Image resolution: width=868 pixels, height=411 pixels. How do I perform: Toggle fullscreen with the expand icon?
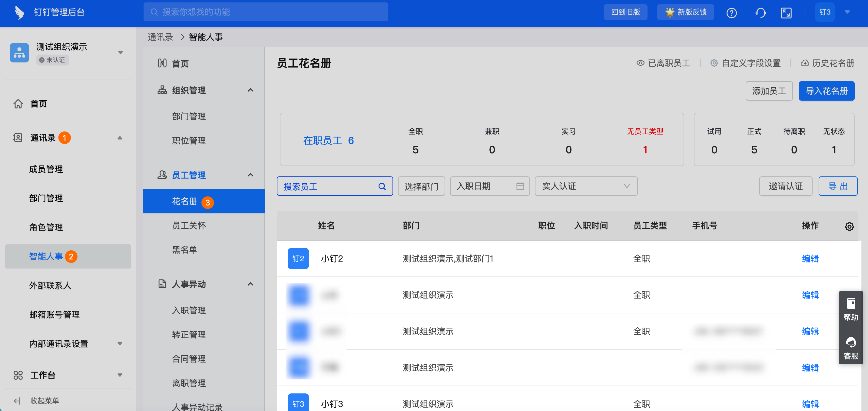pos(786,13)
